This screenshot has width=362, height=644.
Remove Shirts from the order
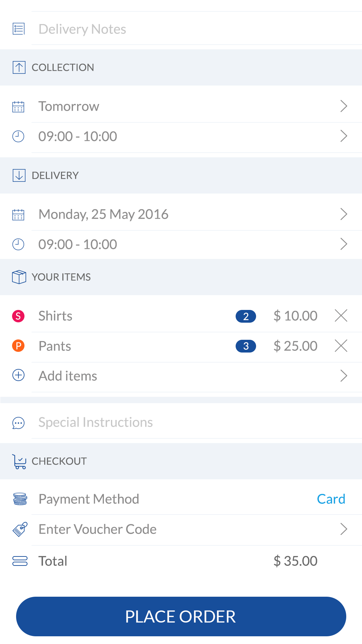341,316
